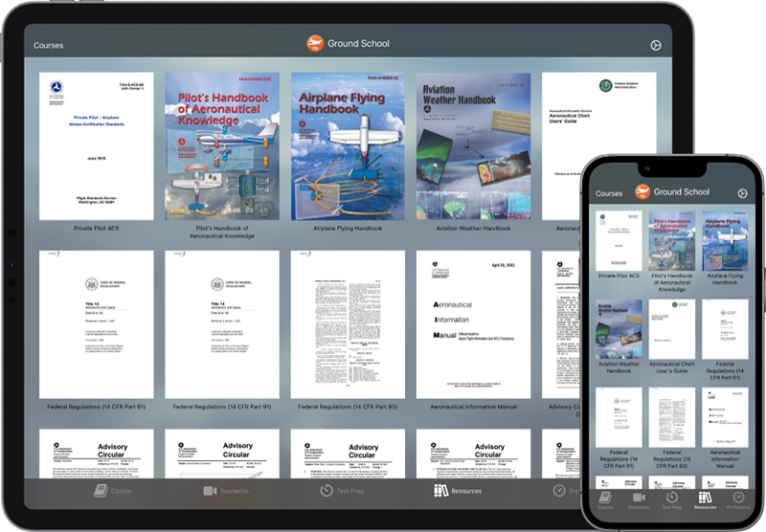Open 14 CFR Part 61 document on iPhone
Viewport: 766px width, 532px height.
tap(725, 329)
